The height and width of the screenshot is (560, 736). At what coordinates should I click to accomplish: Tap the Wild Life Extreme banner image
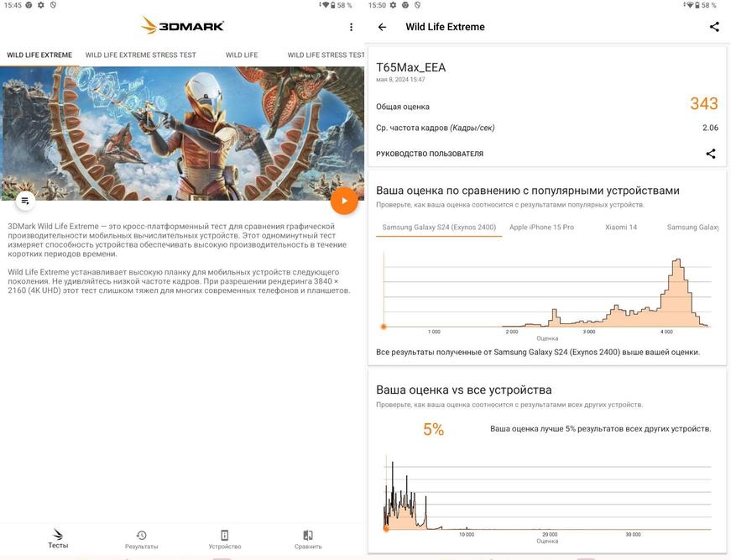point(182,133)
